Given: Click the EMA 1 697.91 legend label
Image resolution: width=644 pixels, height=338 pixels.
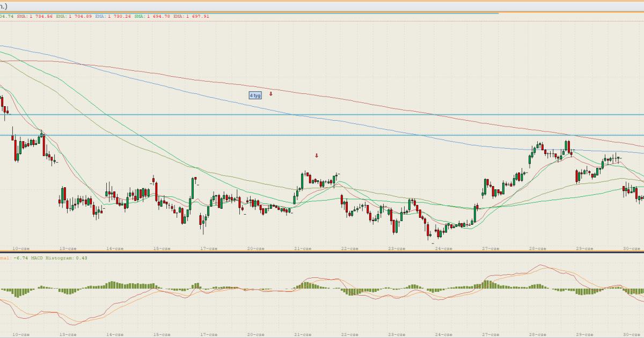Looking at the screenshot, I should (x=191, y=17).
